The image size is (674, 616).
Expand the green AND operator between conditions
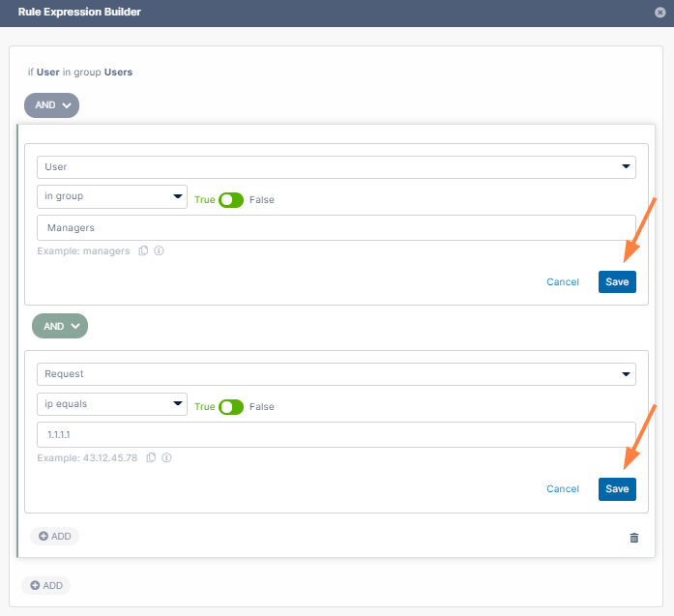click(60, 327)
